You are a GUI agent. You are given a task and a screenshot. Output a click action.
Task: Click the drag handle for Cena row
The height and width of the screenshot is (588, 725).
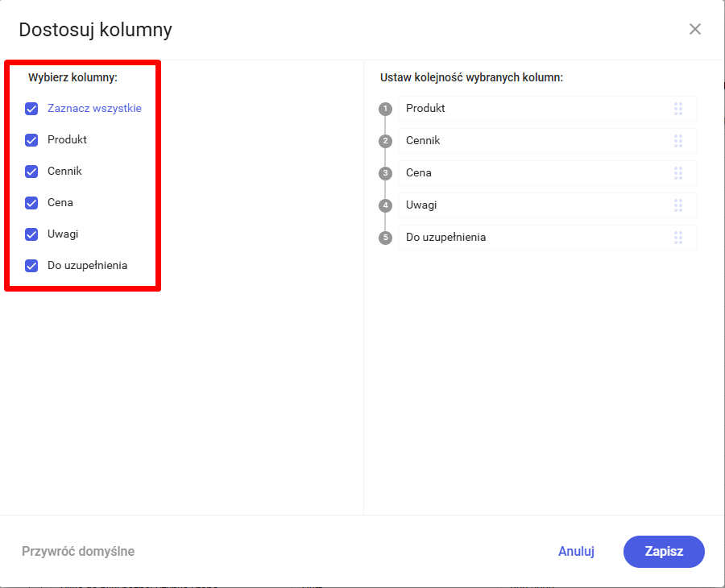[x=678, y=173]
